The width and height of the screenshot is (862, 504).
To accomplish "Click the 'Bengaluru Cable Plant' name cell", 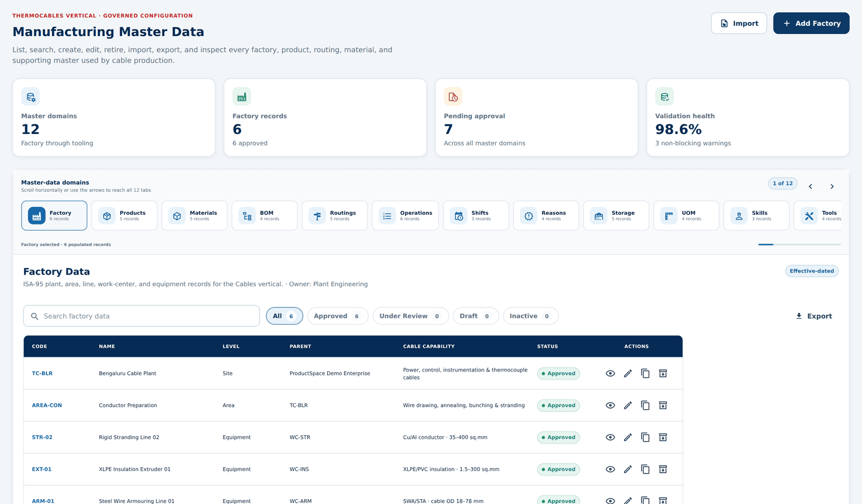I will click(x=128, y=373).
